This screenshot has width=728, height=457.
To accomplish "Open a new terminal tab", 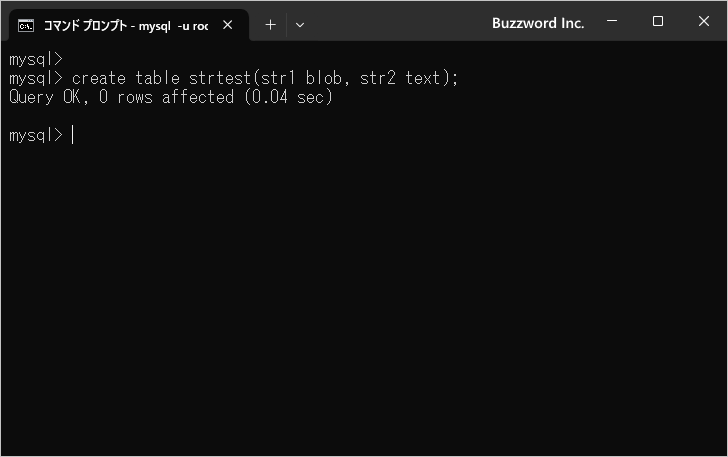I will click(270, 25).
